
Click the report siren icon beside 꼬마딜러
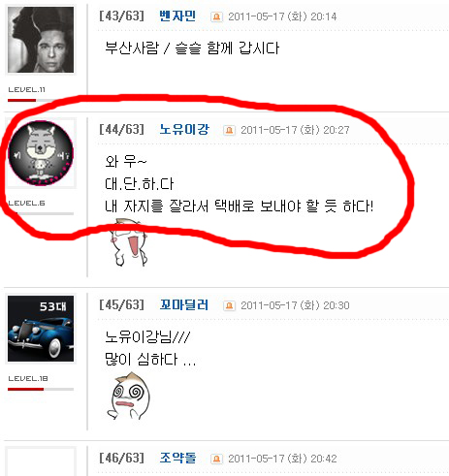(x=229, y=305)
